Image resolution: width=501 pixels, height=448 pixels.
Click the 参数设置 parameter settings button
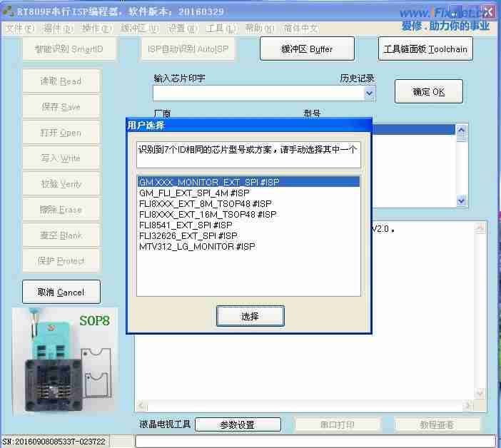click(x=237, y=424)
